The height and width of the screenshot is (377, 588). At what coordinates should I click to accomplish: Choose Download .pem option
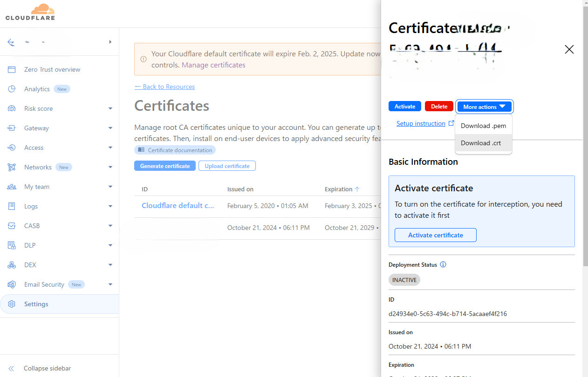click(484, 126)
